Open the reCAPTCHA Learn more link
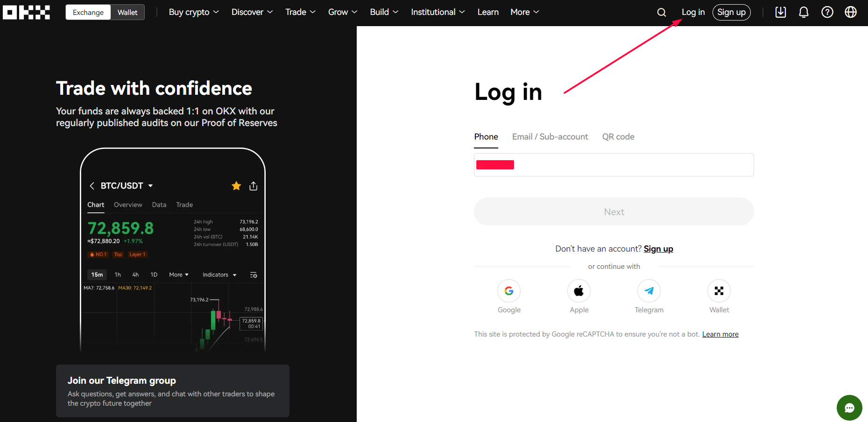This screenshot has width=868, height=422. [x=720, y=334]
